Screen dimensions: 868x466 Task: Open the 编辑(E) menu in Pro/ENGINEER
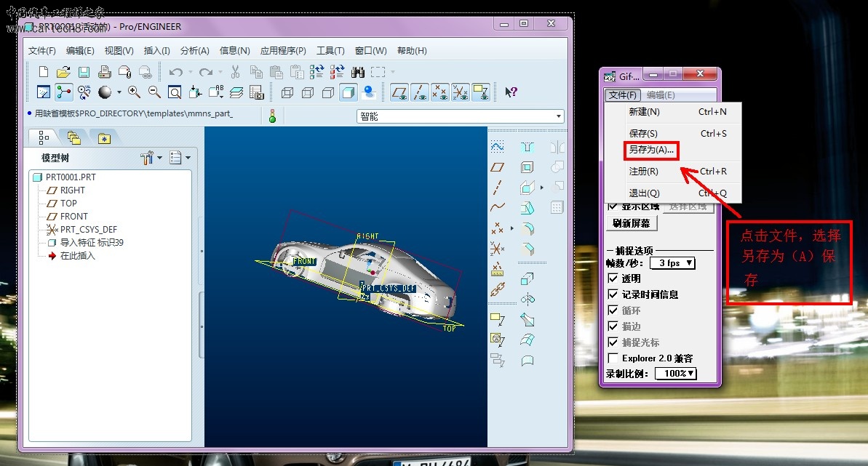pyautogui.click(x=80, y=50)
